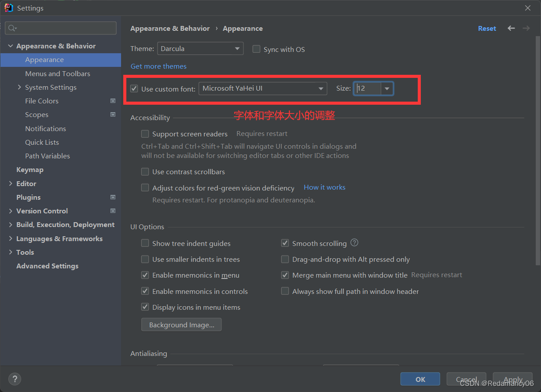541x392 pixels.
Task: Enable Sync with OS checkbox
Action: (x=256, y=49)
